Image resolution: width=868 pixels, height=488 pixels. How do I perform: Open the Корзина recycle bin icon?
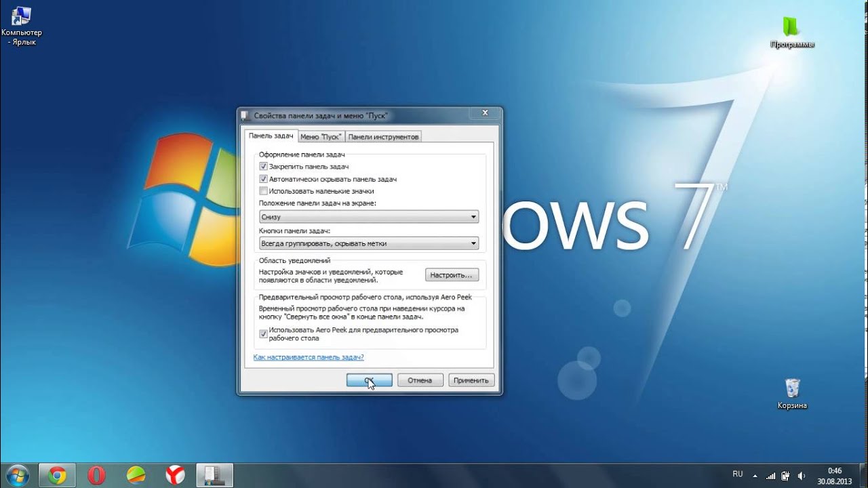[x=792, y=393]
